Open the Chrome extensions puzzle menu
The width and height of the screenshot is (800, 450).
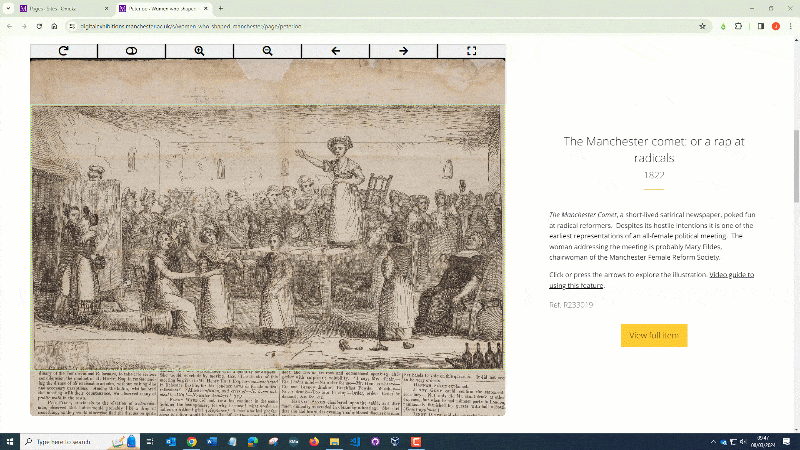(x=738, y=26)
